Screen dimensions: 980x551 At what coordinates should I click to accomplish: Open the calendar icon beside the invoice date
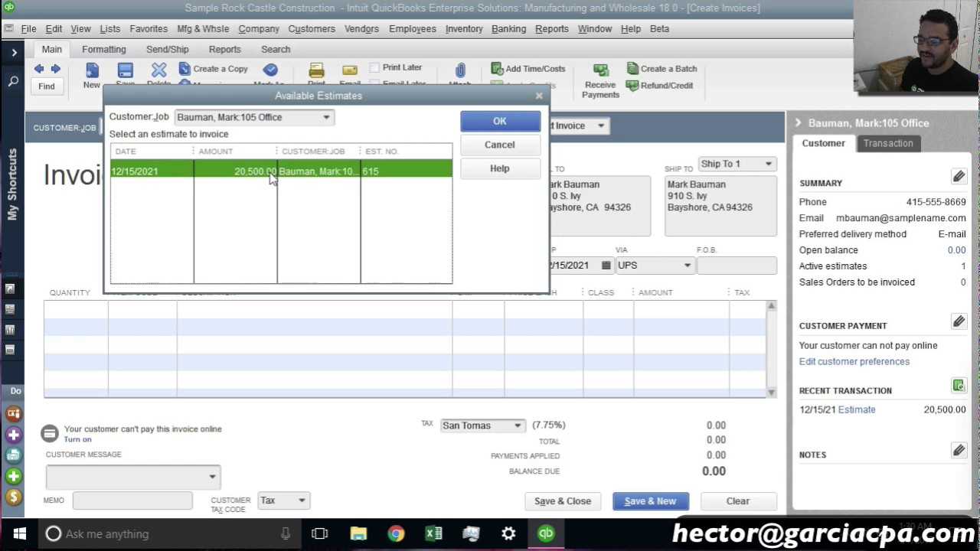point(606,266)
